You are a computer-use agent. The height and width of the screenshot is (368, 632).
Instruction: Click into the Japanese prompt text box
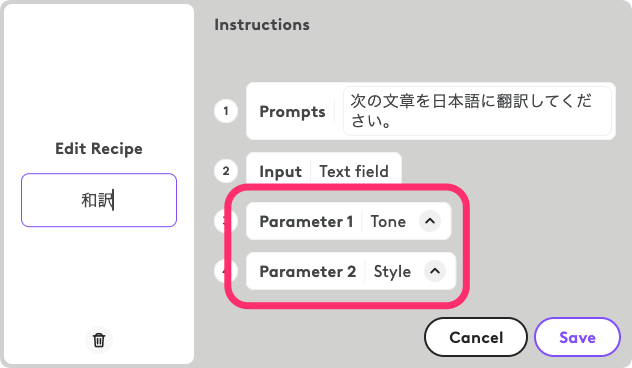point(477,111)
